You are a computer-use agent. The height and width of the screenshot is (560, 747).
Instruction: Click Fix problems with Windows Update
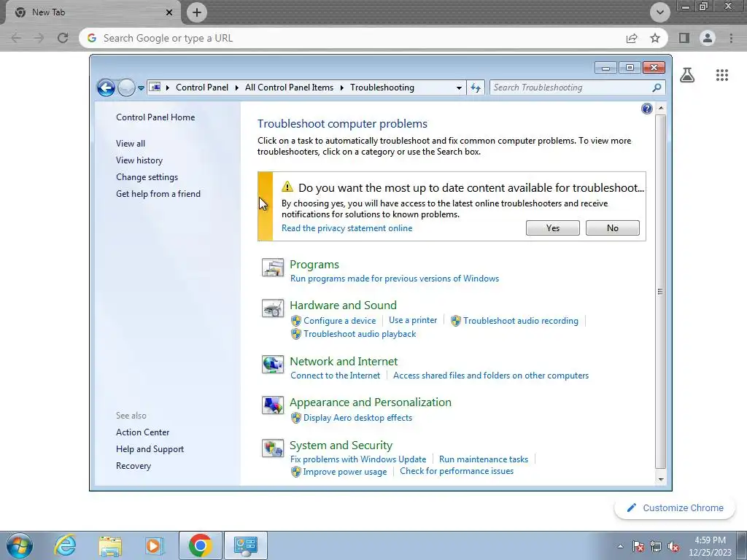pyautogui.click(x=358, y=459)
